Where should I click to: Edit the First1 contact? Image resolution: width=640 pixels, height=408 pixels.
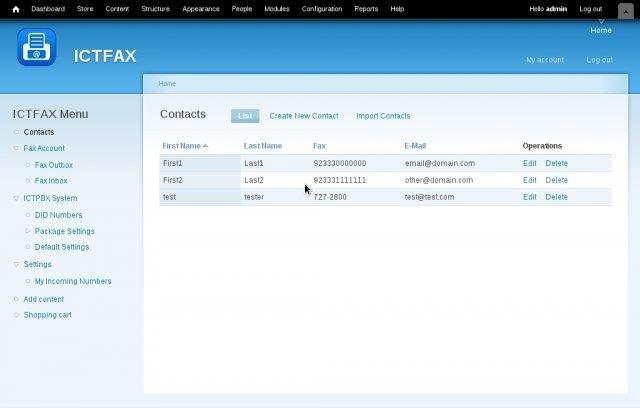pyautogui.click(x=529, y=163)
